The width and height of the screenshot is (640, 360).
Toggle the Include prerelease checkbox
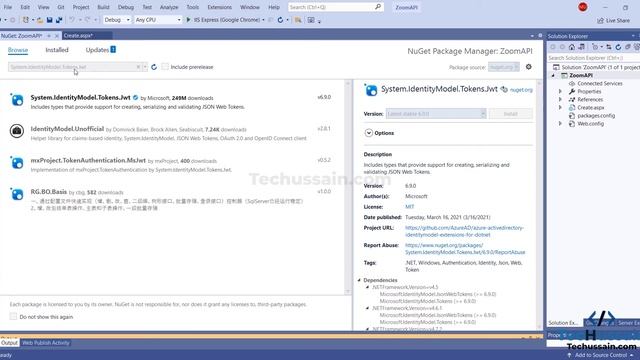coord(165,67)
